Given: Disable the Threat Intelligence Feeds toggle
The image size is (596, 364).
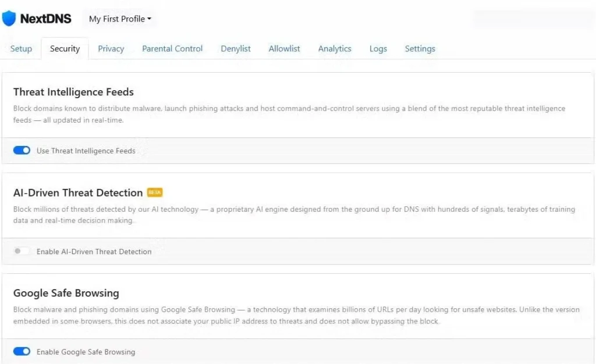Looking at the screenshot, I should 22,151.
